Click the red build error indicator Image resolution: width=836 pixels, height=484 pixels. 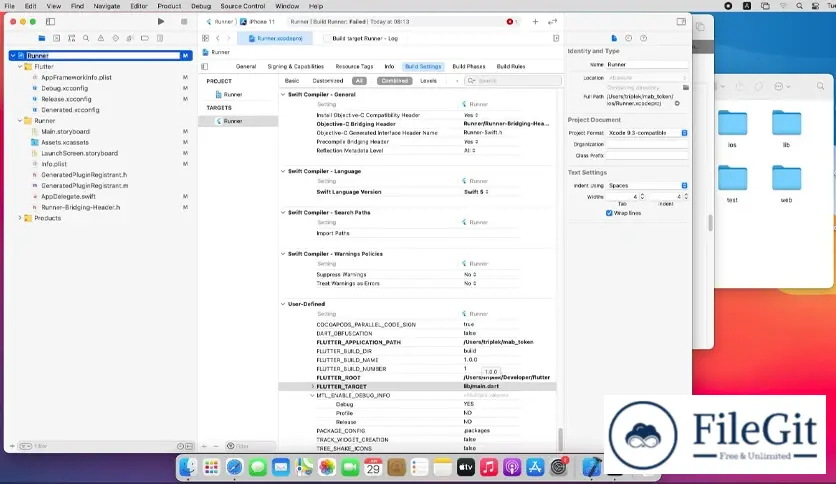coord(510,22)
